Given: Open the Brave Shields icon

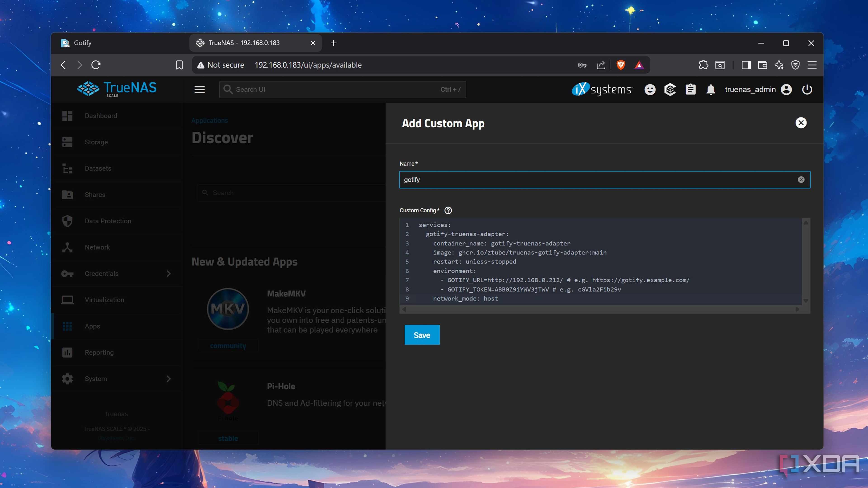Looking at the screenshot, I should (x=620, y=65).
